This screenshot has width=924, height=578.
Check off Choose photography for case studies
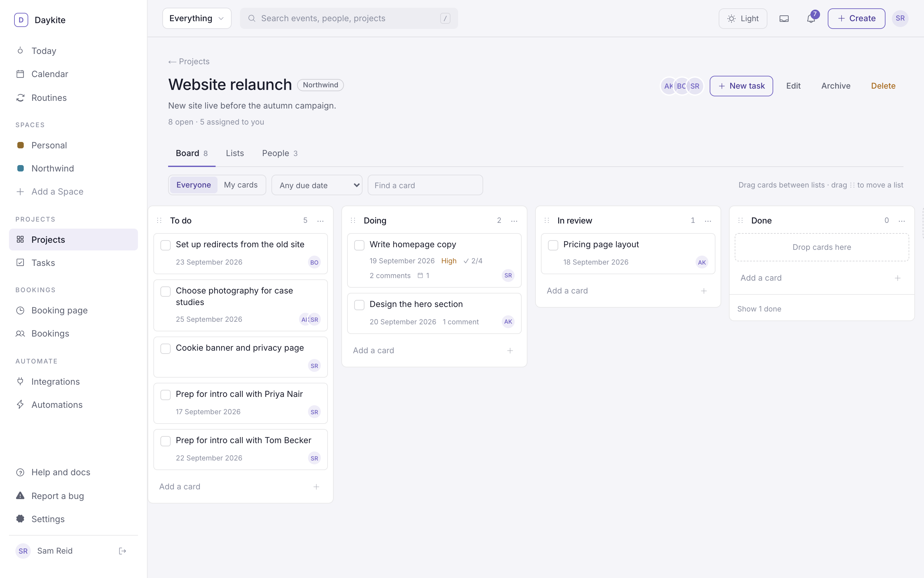tap(165, 291)
